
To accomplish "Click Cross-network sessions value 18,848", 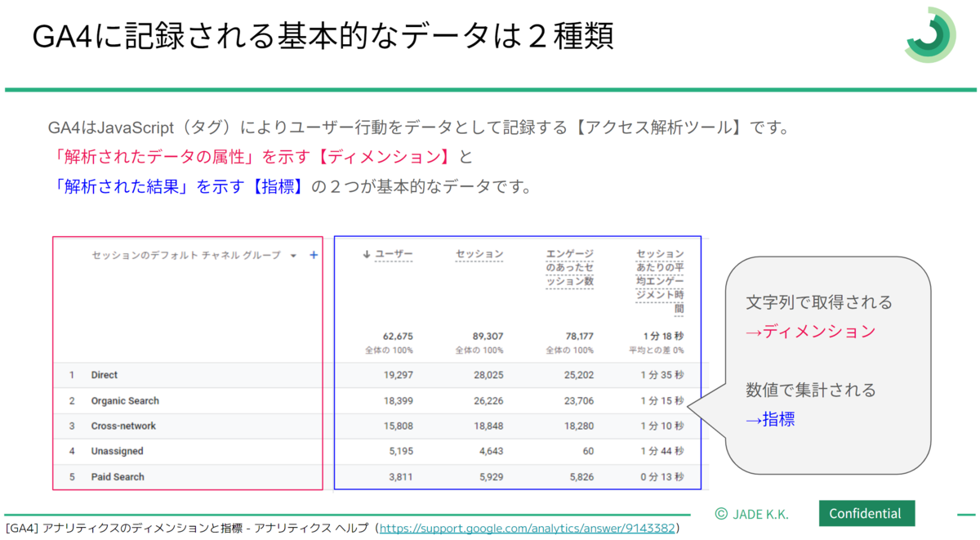I will pyautogui.click(x=488, y=426).
